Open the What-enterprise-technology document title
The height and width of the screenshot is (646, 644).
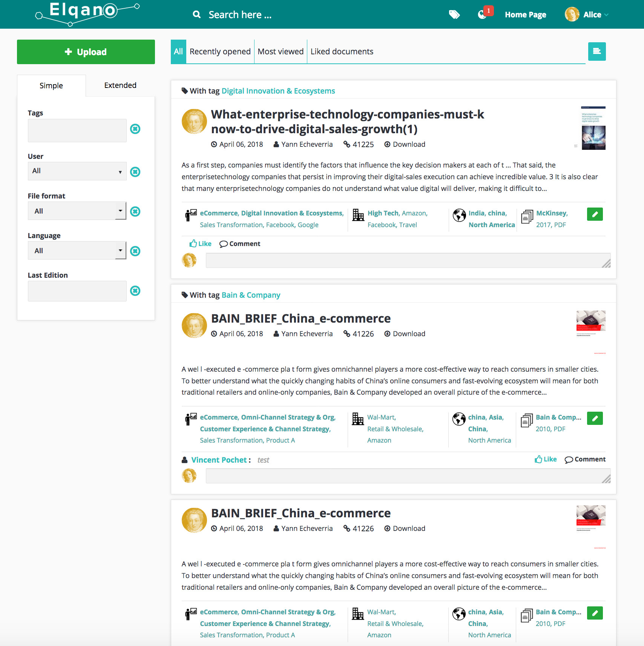pos(347,122)
